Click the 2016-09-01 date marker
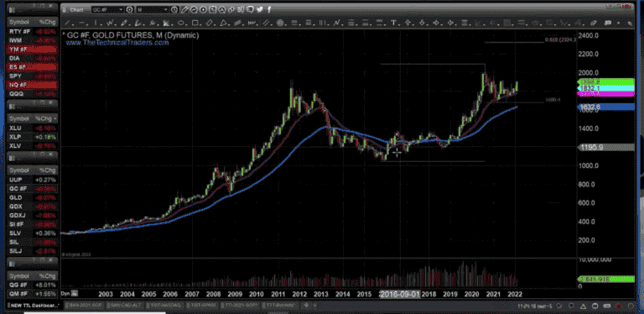 400,294
